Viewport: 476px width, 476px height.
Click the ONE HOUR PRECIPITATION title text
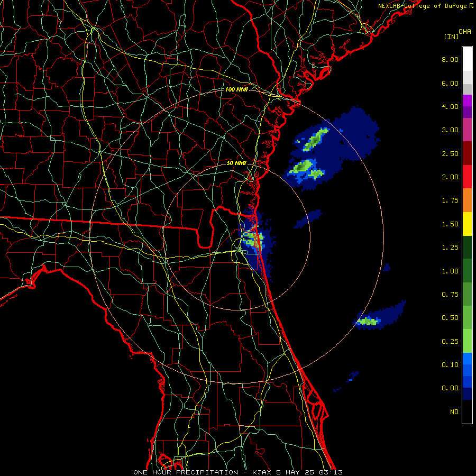click(x=186, y=472)
